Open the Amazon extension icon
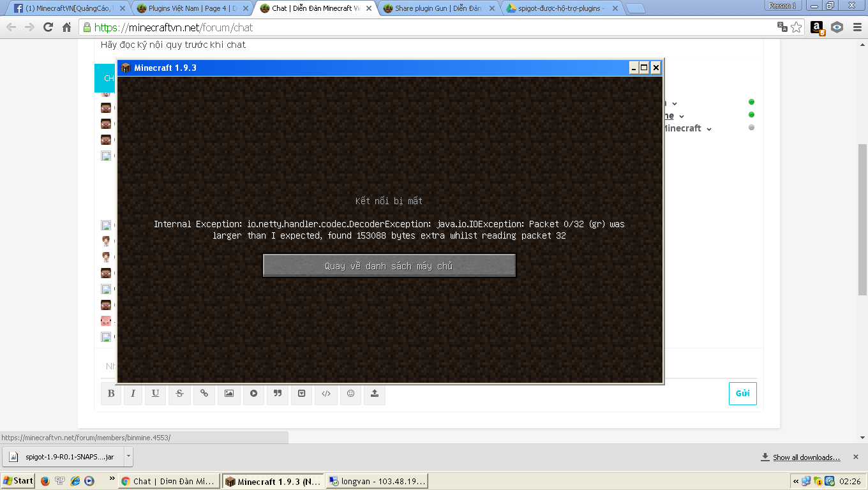The height and width of the screenshot is (490, 868). [818, 27]
